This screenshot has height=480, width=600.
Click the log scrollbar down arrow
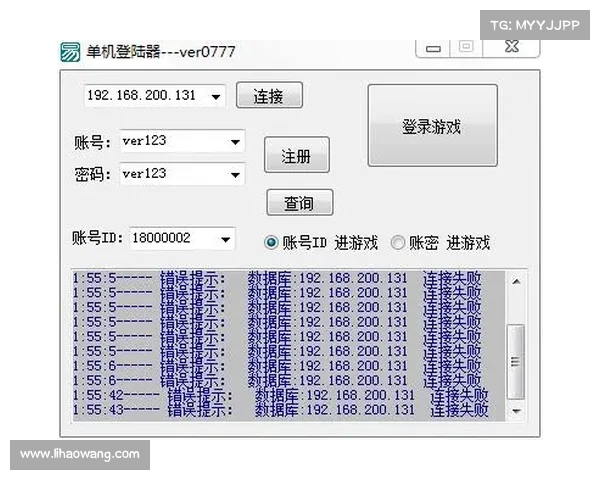click(x=516, y=411)
